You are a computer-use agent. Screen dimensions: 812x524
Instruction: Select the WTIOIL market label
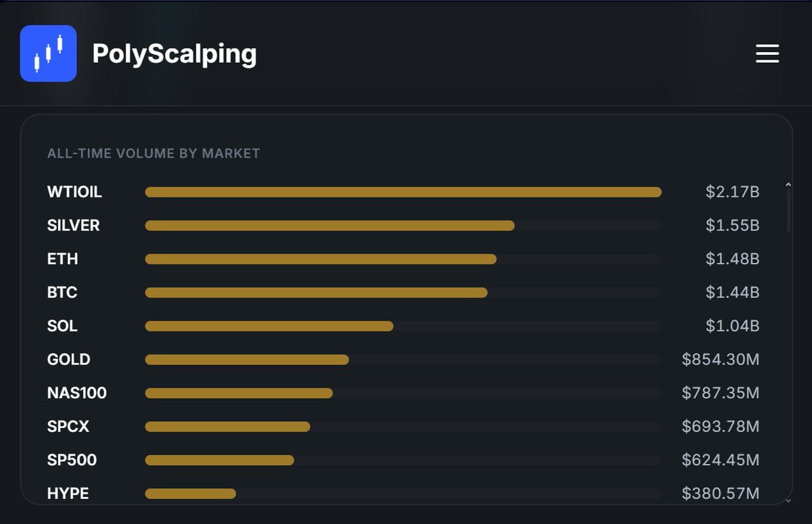tap(74, 192)
